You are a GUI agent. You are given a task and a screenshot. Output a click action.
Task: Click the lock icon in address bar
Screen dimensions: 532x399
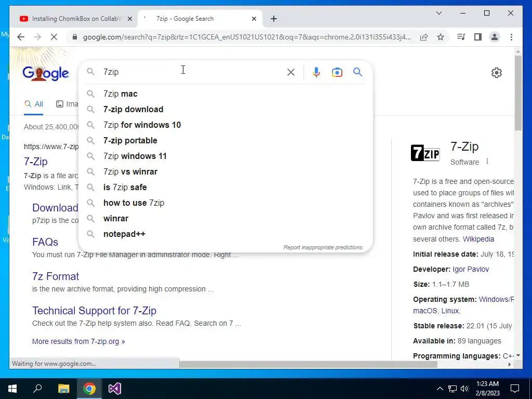coord(75,37)
